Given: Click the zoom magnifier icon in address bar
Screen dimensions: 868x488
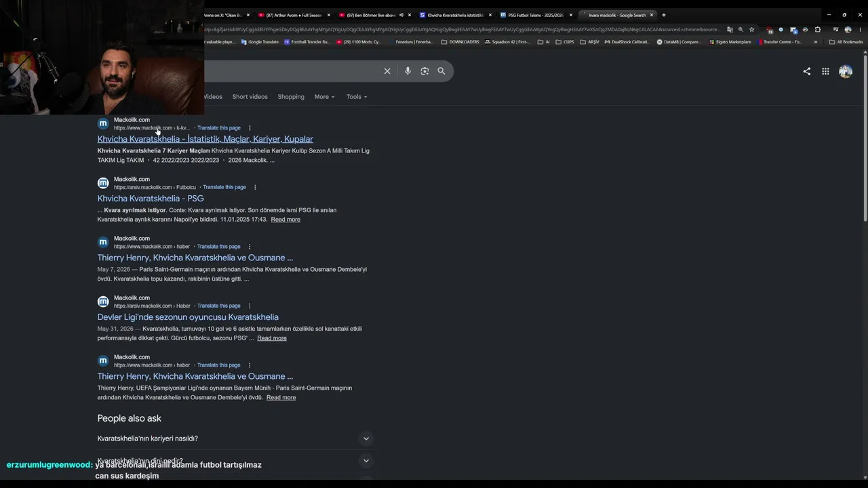Looking at the screenshot, I should [x=741, y=30].
